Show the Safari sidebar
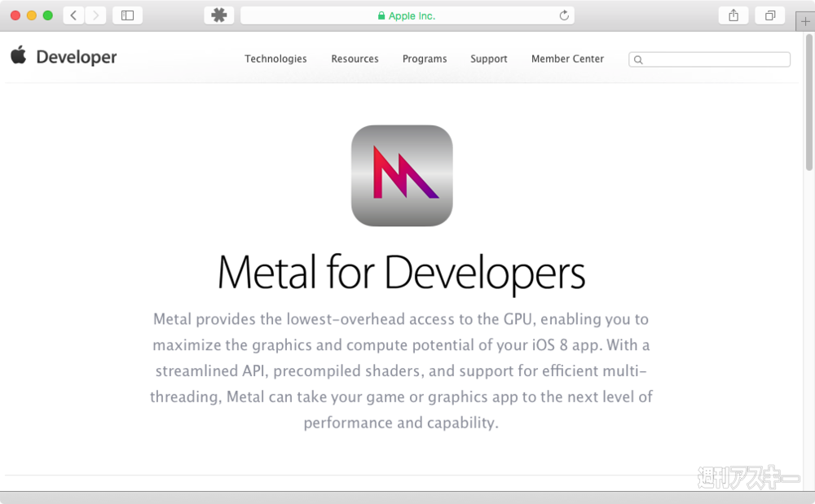The image size is (815, 504). (127, 15)
